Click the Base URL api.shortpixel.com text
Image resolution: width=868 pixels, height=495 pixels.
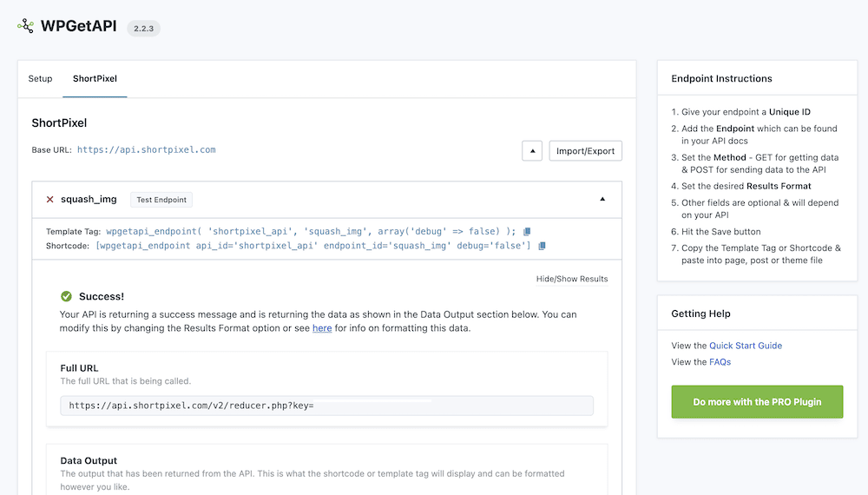pos(146,150)
